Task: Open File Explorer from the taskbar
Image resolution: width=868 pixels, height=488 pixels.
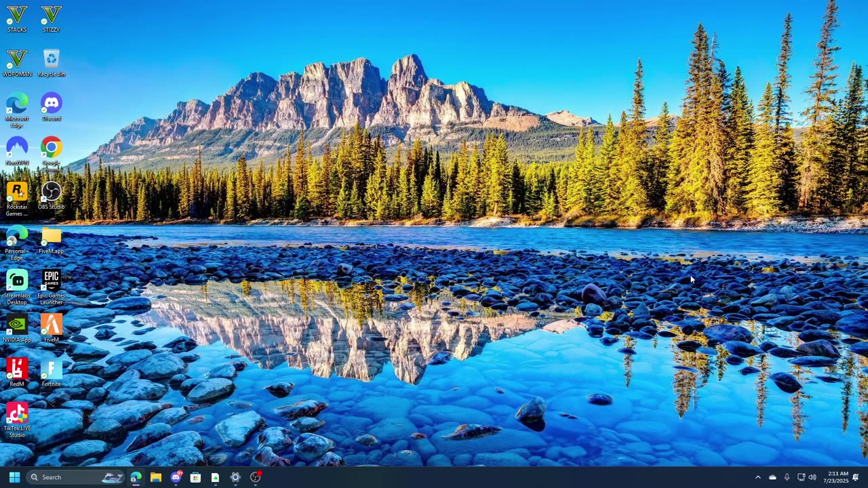Action: [156, 477]
